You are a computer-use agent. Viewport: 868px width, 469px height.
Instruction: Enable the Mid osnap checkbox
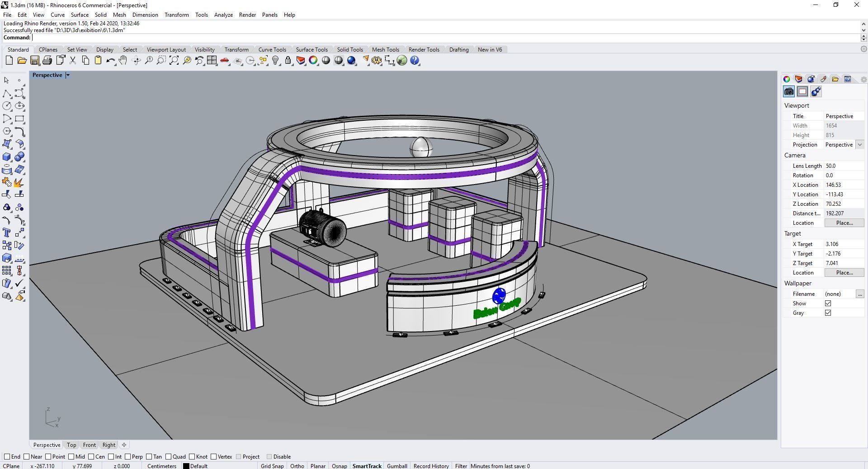71,457
